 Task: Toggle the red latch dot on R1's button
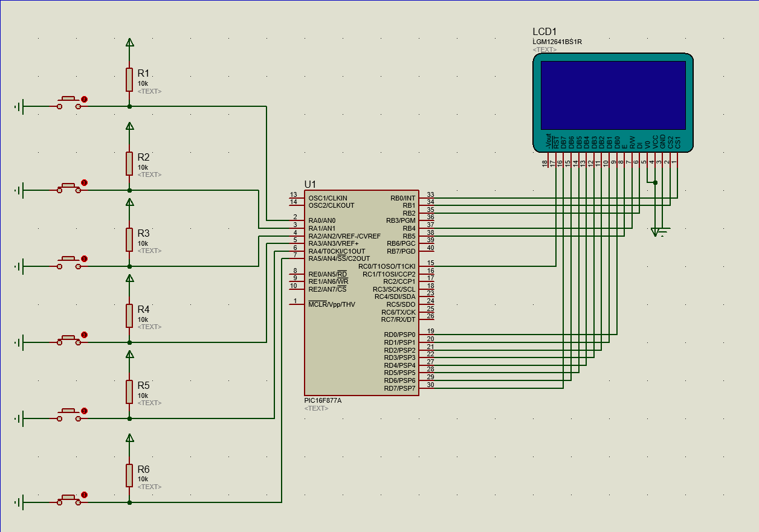pos(84,98)
